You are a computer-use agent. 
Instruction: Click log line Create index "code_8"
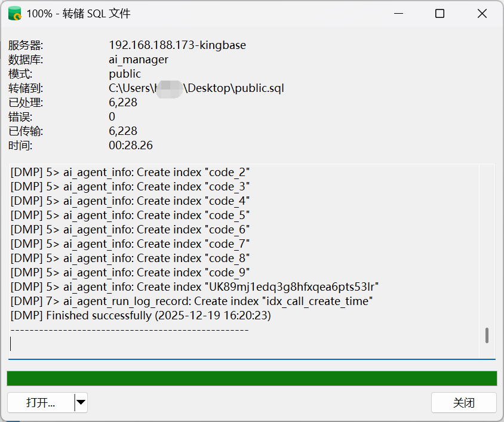click(130, 258)
